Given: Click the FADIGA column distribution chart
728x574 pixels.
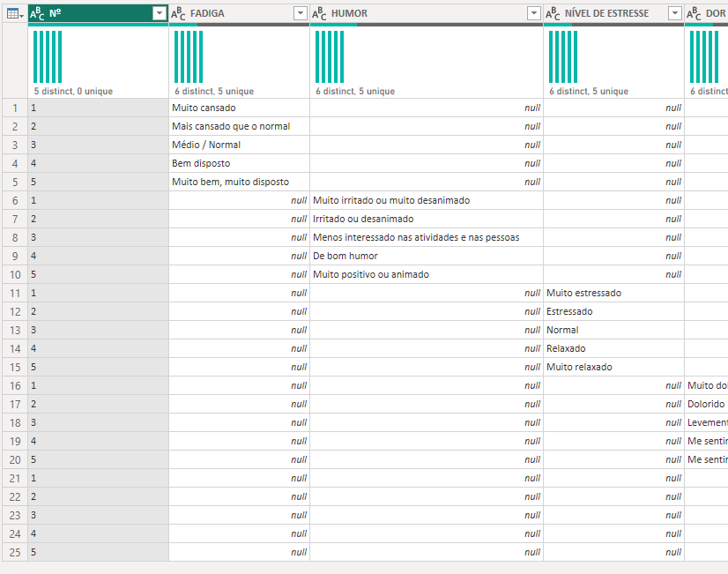Looking at the screenshot, I should point(189,56).
